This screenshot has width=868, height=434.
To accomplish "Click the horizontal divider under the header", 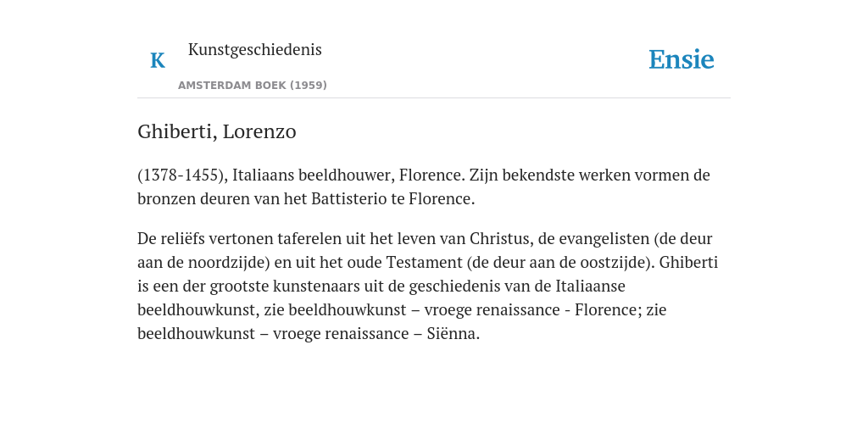I will [x=434, y=98].
